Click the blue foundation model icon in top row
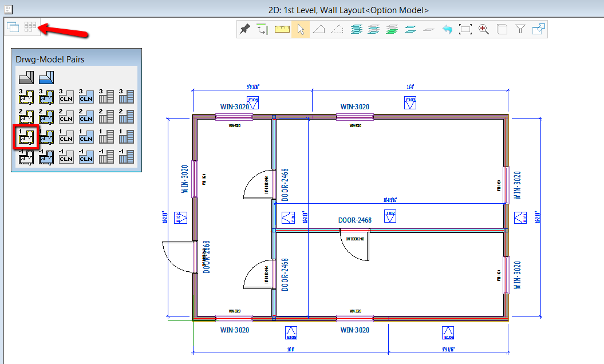604x364 pixels. 46,77
